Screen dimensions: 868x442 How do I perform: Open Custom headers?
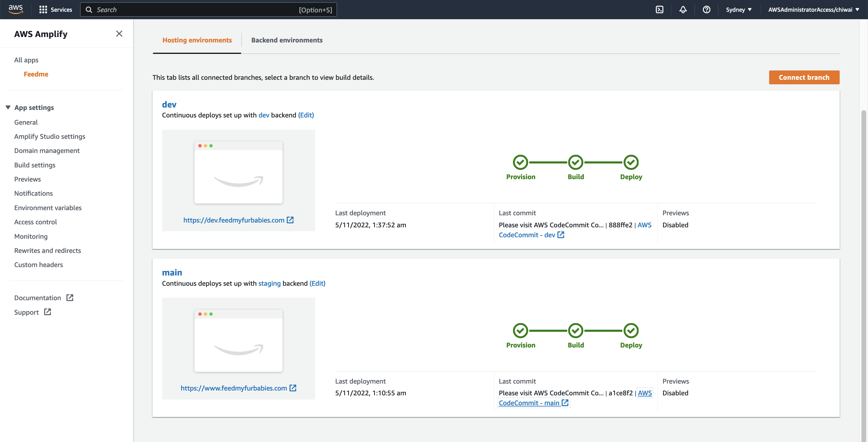tap(38, 265)
